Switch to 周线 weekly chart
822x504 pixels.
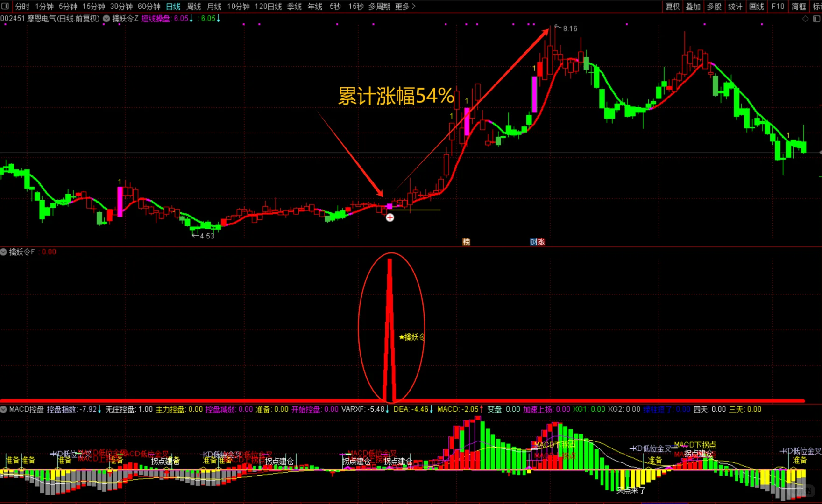[x=194, y=7]
